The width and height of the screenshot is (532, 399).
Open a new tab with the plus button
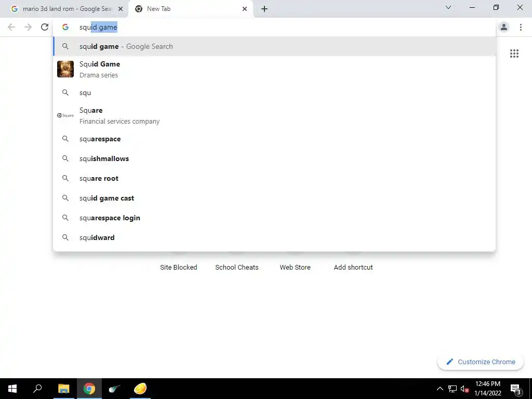coord(264,9)
